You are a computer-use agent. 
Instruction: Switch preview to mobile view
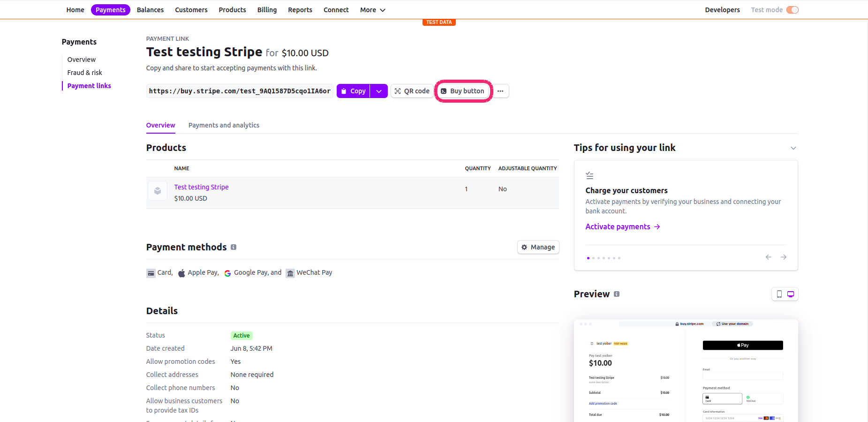(x=779, y=294)
